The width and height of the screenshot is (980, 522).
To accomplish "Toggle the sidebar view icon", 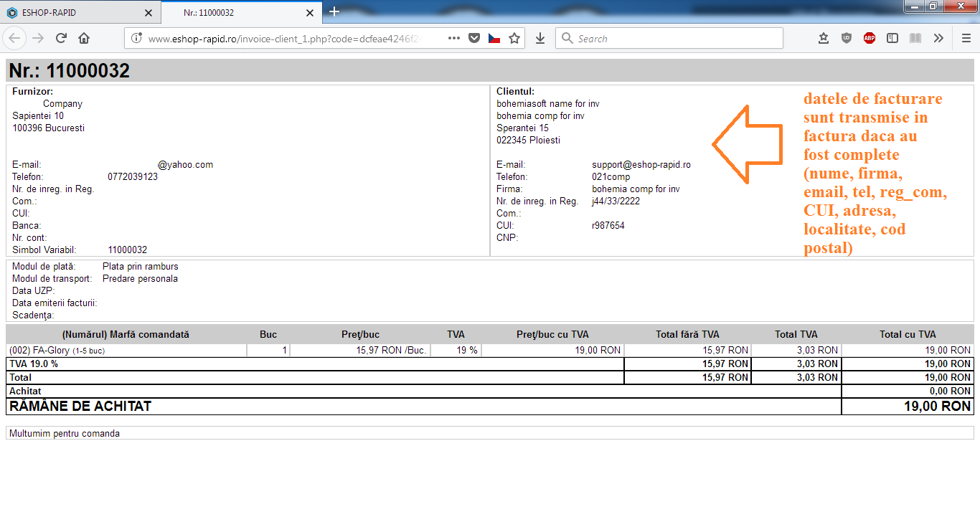I will [x=892, y=38].
